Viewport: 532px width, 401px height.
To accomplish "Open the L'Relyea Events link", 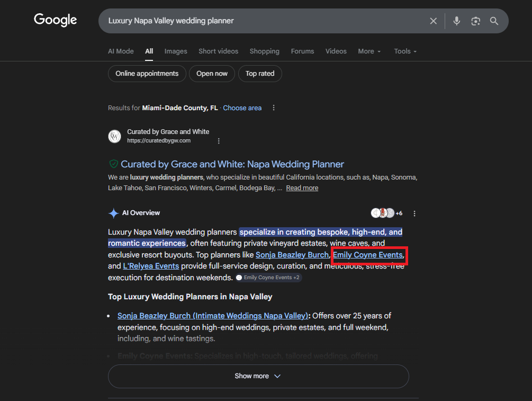I will [x=151, y=266].
